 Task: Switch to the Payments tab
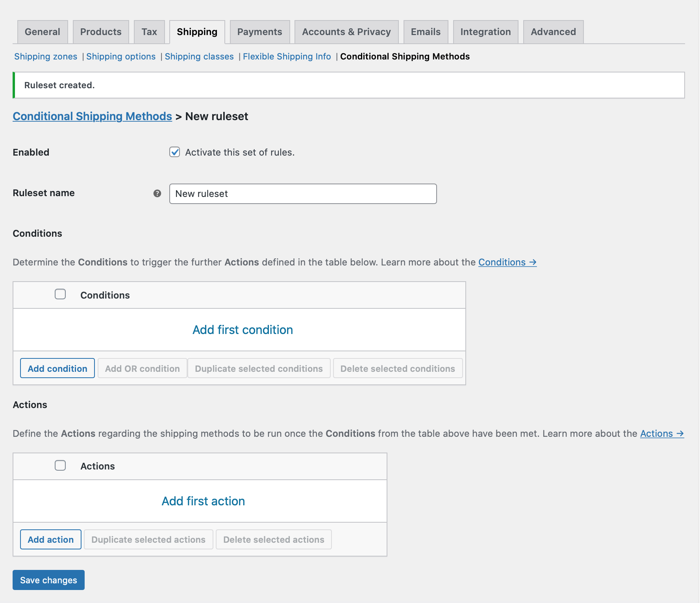click(x=259, y=32)
